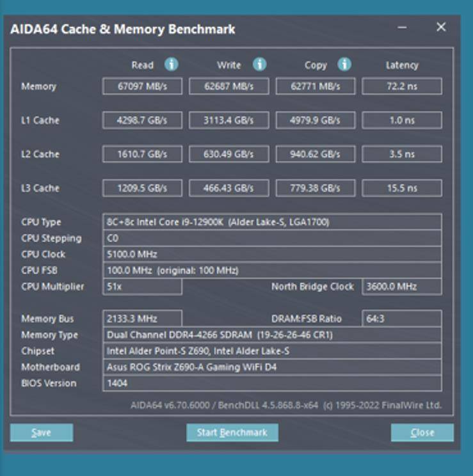Click the L2 Cache row label
Screen dimensions: 473x476
(x=40, y=154)
